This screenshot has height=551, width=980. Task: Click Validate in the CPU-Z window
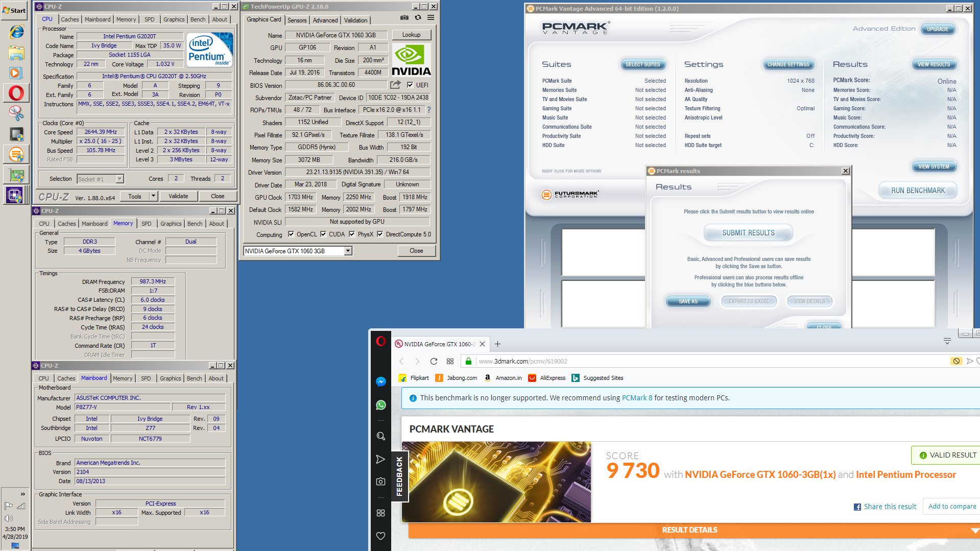178,196
